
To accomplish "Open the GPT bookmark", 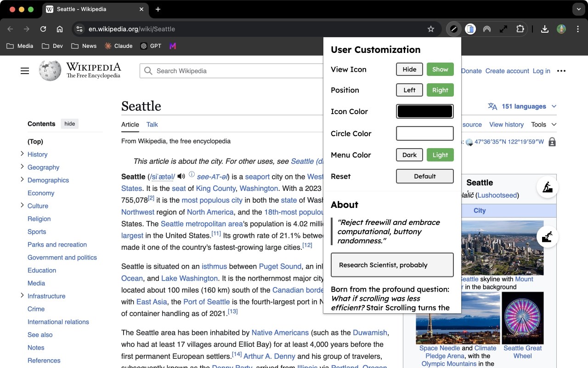I will (x=151, y=46).
